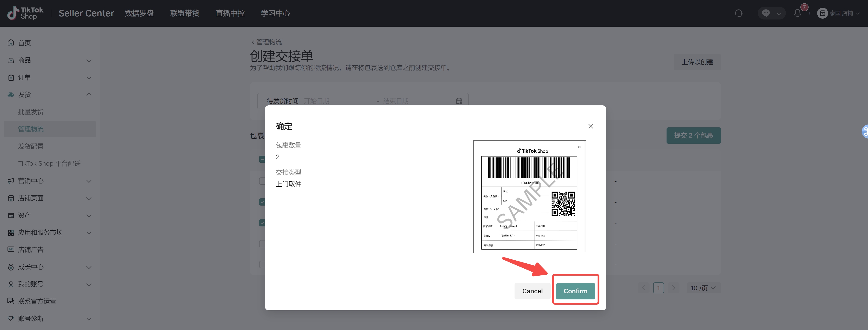This screenshot has height=330, width=868.
Task: Click the handover slip sample thumbnail
Action: point(529,197)
